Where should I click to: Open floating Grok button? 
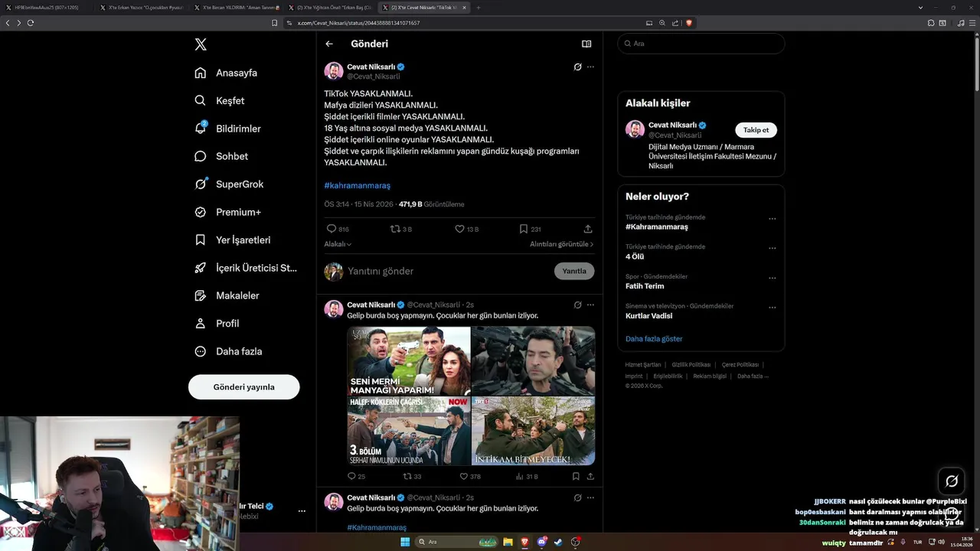[x=952, y=481]
